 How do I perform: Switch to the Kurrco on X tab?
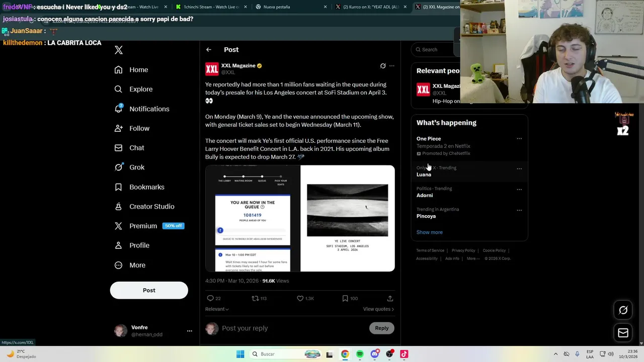pos(371,7)
